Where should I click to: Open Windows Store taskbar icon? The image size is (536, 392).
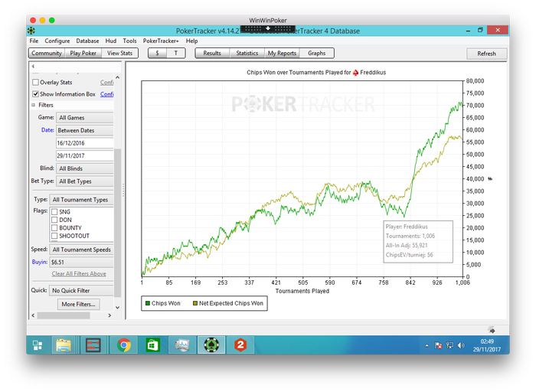152,345
